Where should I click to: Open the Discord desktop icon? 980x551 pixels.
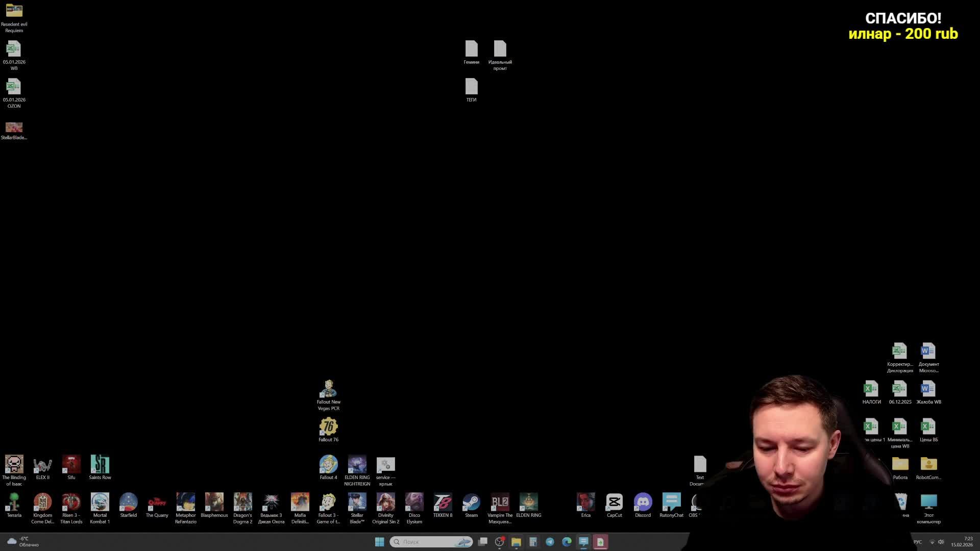coord(643,503)
